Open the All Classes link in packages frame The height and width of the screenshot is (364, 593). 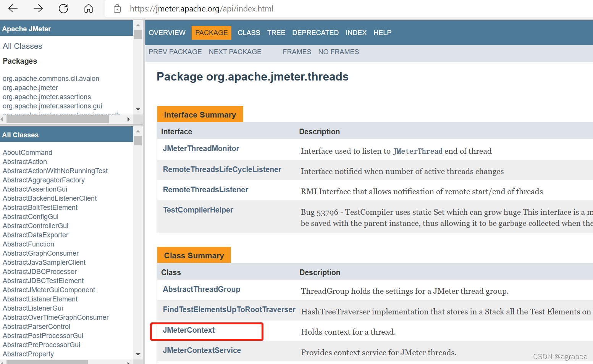(x=22, y=46)
